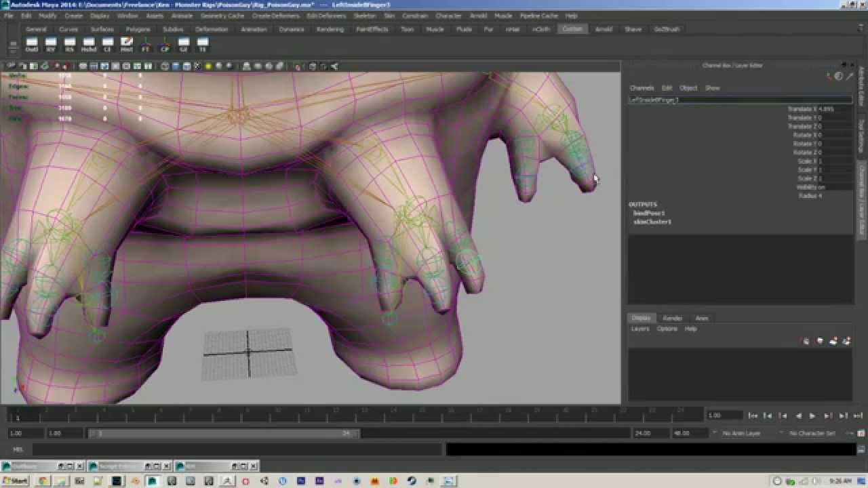
Task: Play animation backwards
Action: (x=799, y=415)
